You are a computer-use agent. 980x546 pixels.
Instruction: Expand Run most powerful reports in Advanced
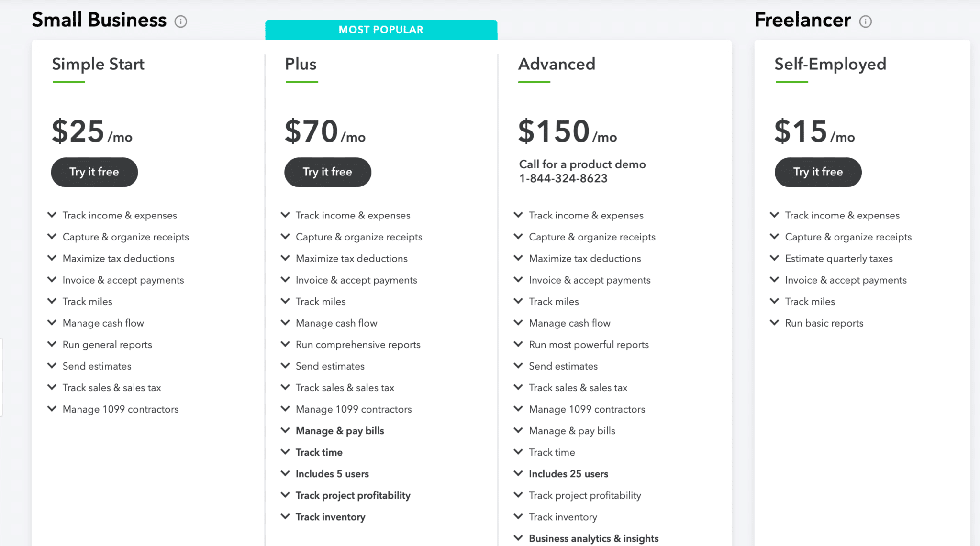click(x=518, y=344)
